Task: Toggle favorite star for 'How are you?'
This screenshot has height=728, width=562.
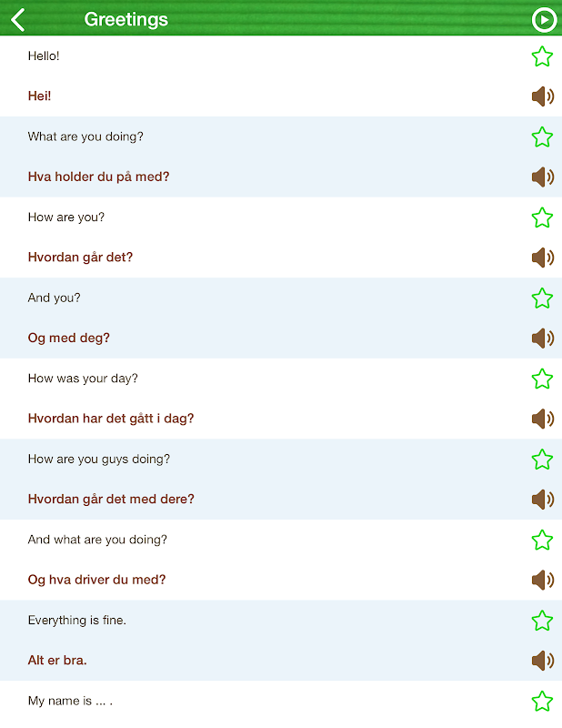Action: (x=542, y=217)
